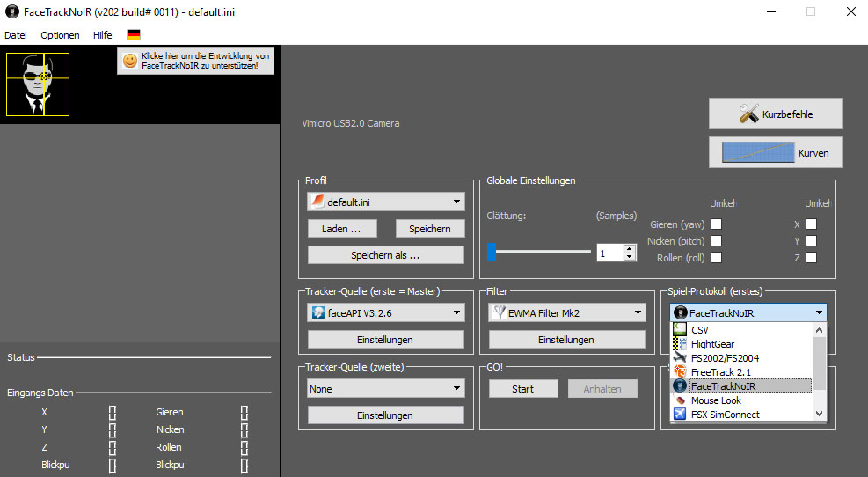Click the German flag language icon
Viewport: 868px width, 477px height.
(x=134, y=35)
